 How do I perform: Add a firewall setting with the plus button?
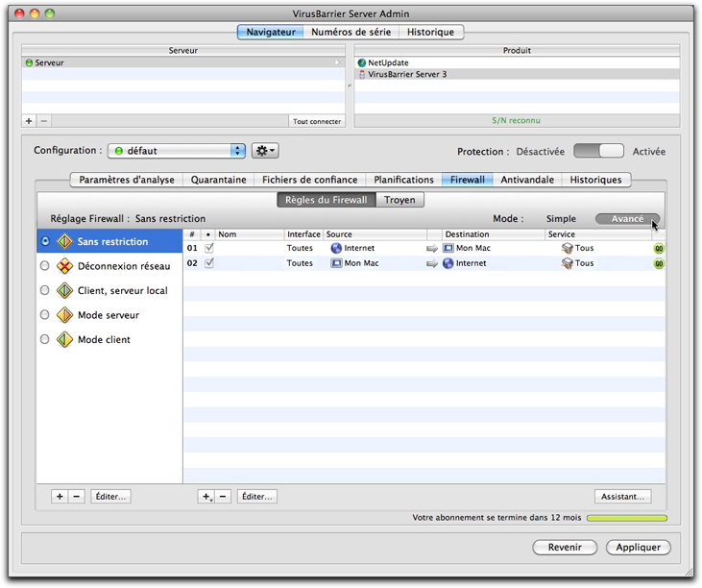[60, 496]
